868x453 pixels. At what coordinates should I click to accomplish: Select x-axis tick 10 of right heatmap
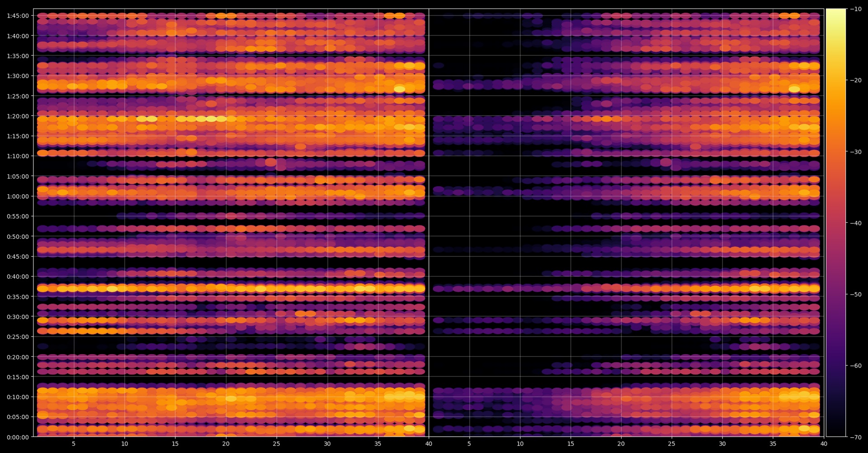point(520,444)
